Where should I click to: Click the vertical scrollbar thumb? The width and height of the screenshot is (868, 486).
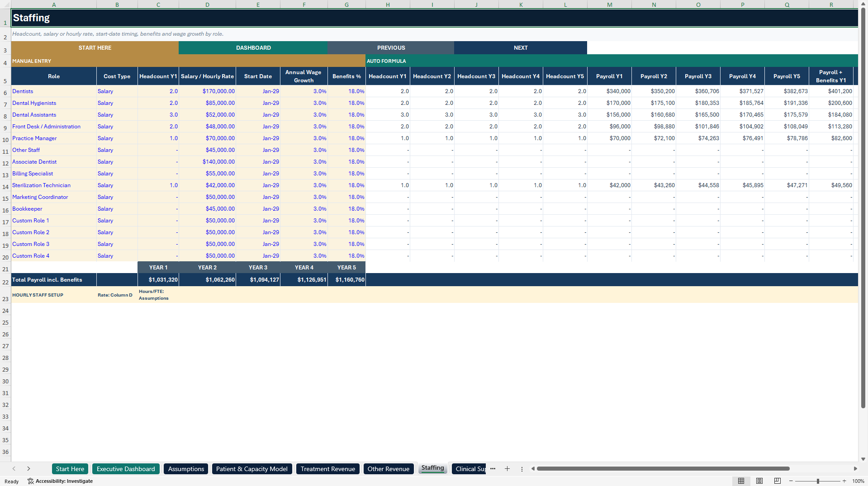coord(863,208)
